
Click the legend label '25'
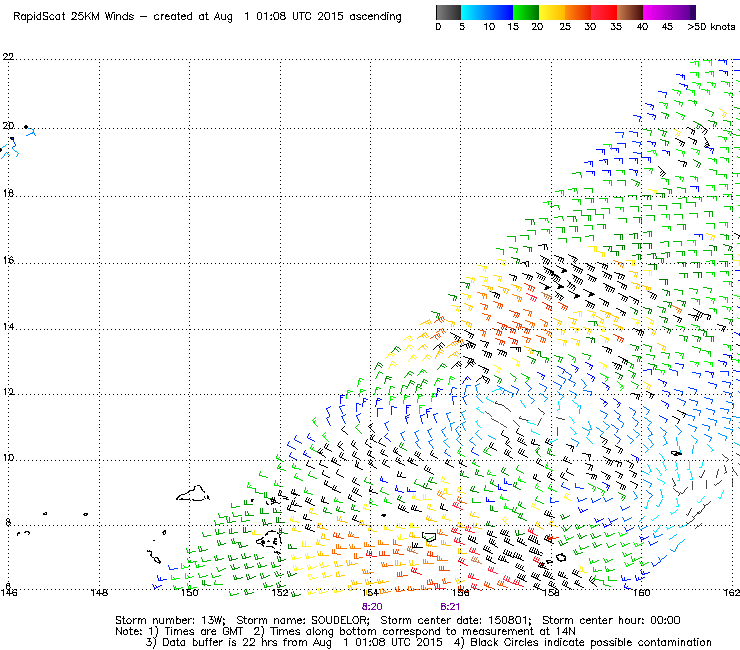tap(565, 27)
